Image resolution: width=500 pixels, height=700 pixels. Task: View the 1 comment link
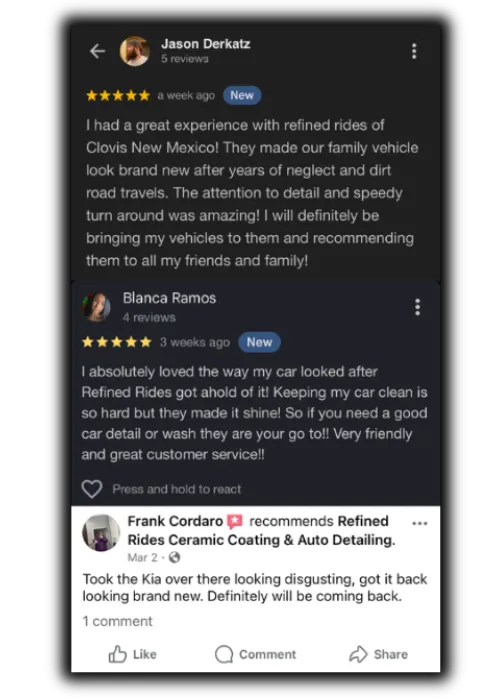coord(117,621)
